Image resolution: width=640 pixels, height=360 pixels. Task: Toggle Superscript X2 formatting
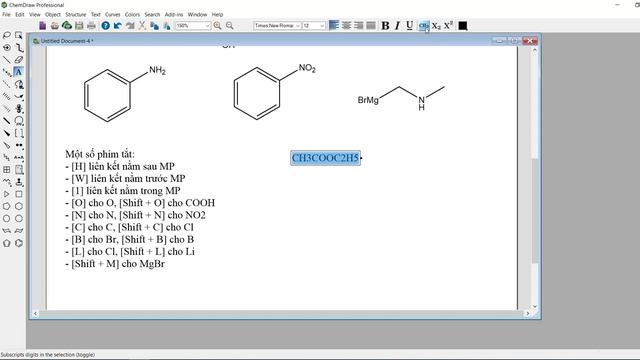[449, 26]
